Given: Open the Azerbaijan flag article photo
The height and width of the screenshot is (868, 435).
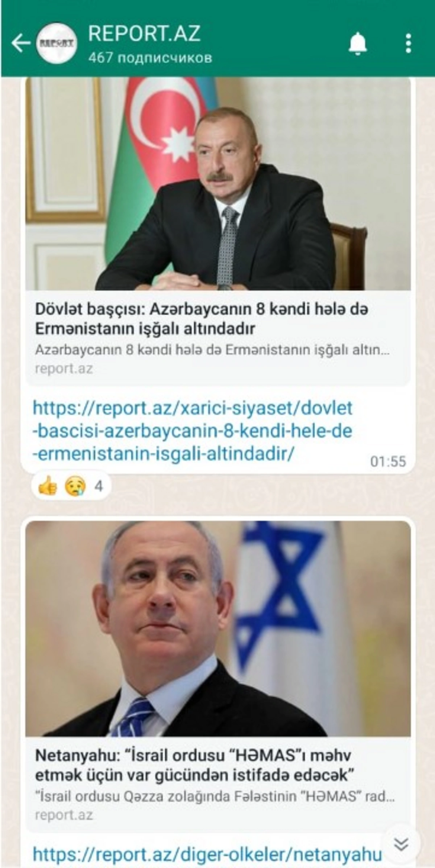Looking at the screenshot, I should [x=218, y=184].
